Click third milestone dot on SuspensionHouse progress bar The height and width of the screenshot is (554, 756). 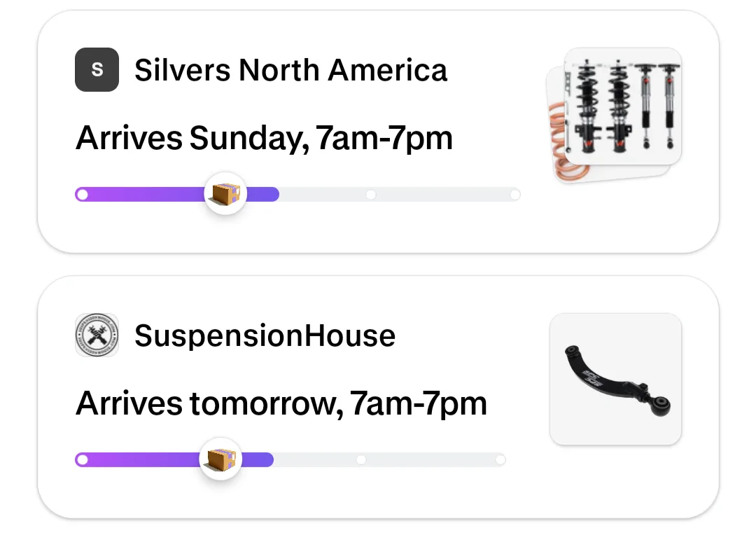[361, 460]
